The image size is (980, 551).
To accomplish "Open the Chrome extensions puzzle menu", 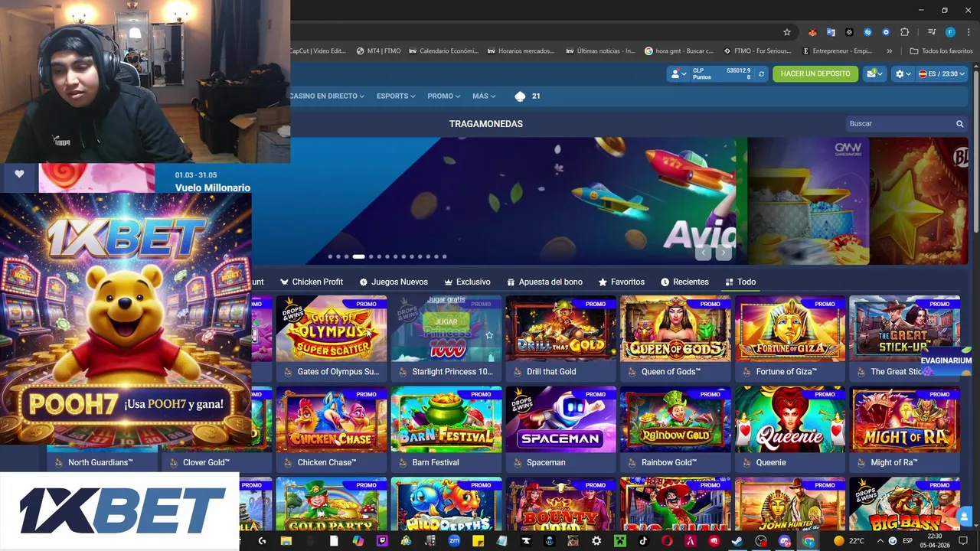I will 904,32.
